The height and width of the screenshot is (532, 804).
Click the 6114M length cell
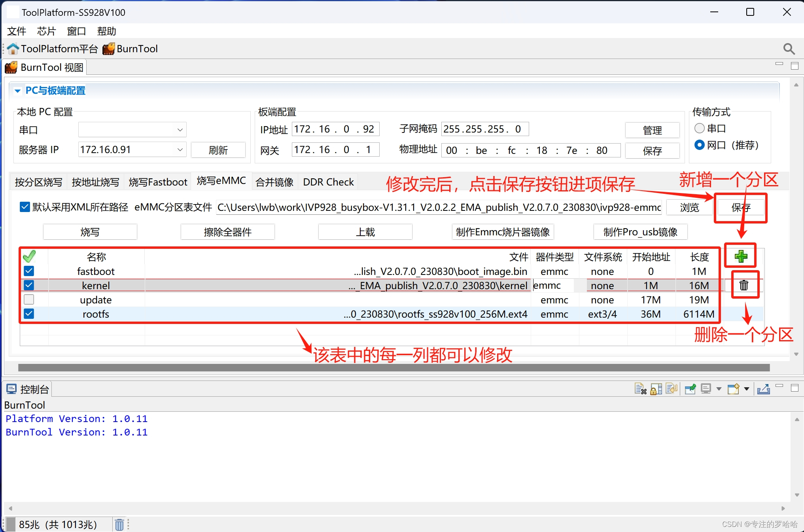pos(699,314)
